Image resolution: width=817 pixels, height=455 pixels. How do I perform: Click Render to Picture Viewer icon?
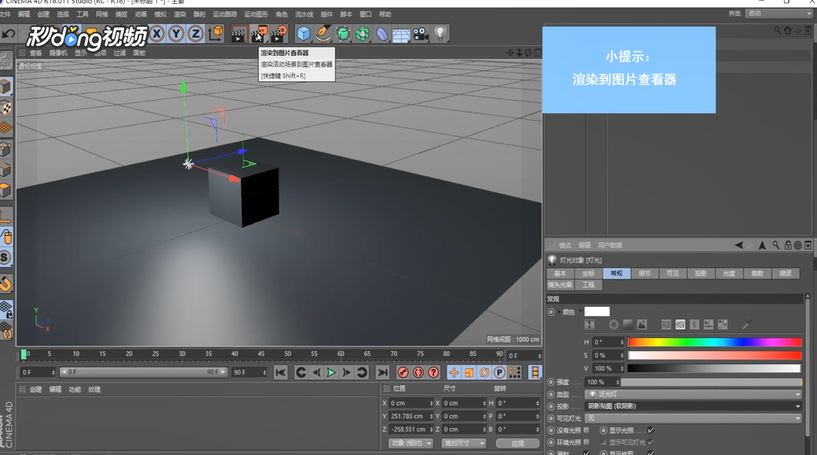(x=259, y=34)
